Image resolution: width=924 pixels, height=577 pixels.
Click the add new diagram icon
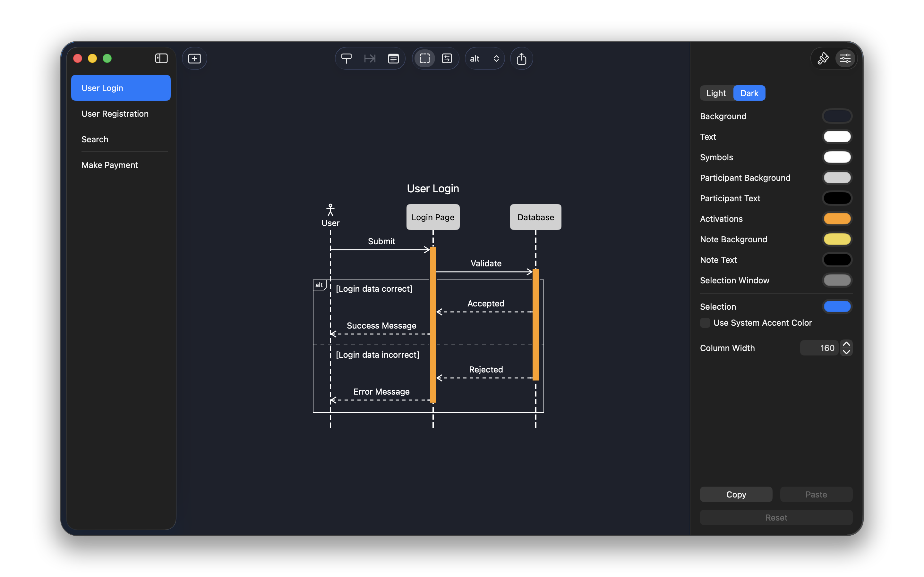tap(194, 58)
